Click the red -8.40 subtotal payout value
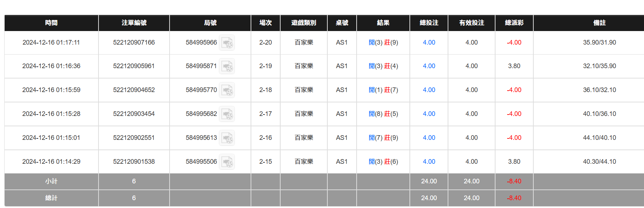This screenshot has width=644, height=208. pyautogui.click(x=514, y=181)
